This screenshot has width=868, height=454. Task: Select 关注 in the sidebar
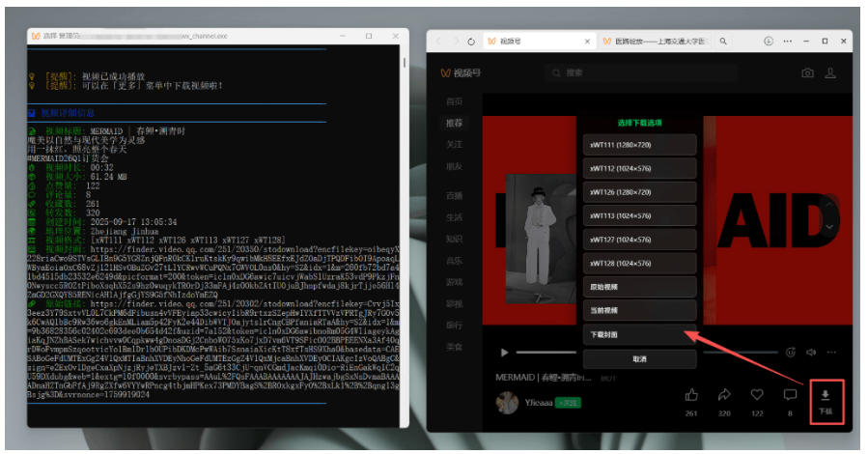coord(455,145)
